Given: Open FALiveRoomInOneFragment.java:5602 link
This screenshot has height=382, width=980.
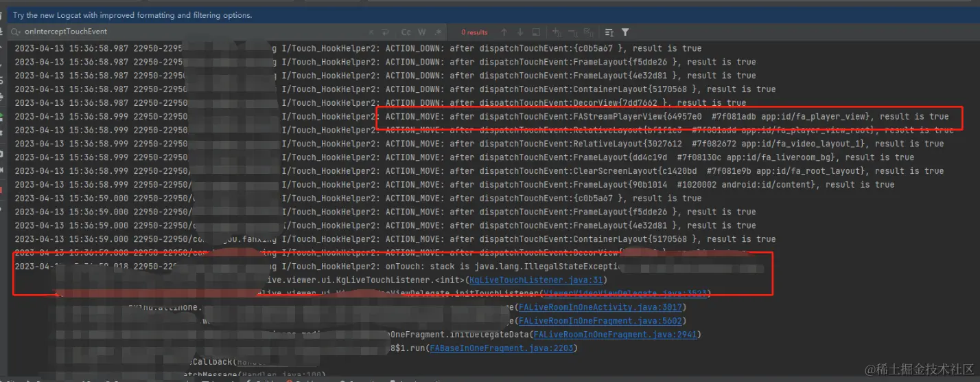Looking at the screenshot, I should tap(600, 321).
